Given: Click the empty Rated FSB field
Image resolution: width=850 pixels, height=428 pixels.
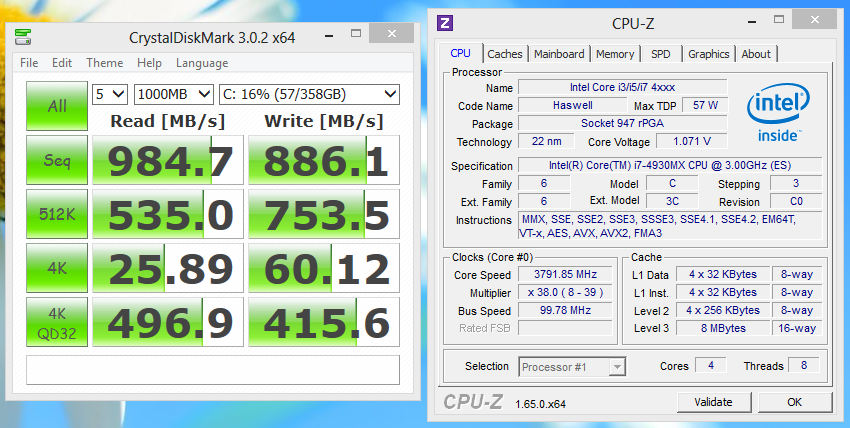Looking at the screenshot, I should coord(565,328).
